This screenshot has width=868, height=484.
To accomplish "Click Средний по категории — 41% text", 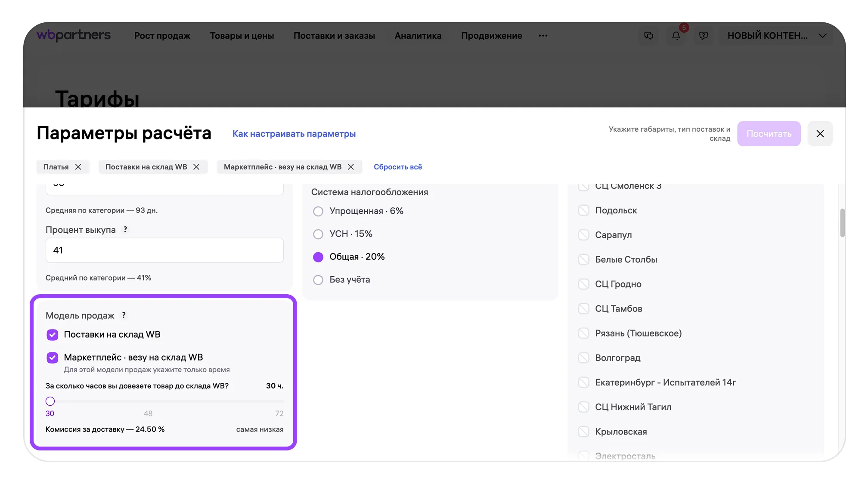I will point(99,278).
